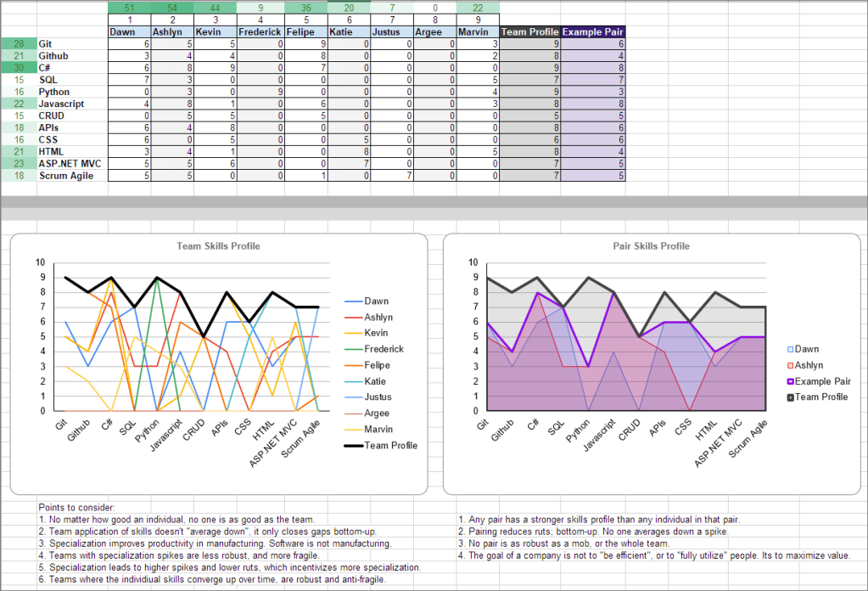Viewport: 868px width, 591px height.
Task: Click the gray pane divider below the table
Action: click(434, 203)
